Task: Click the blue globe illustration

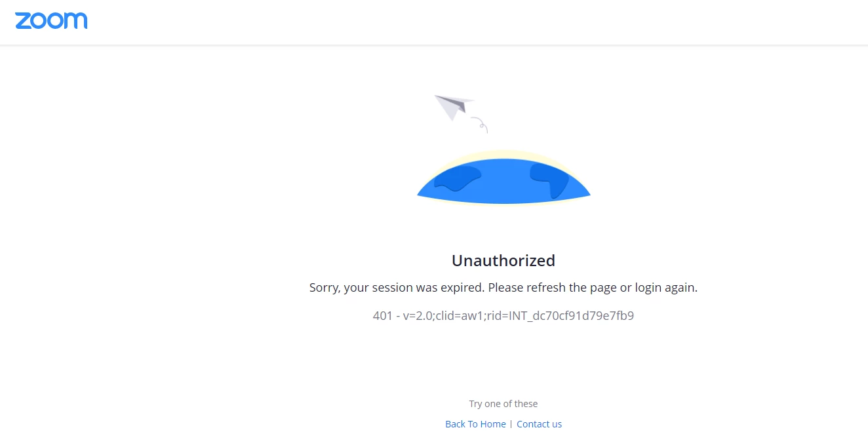Action: pos(503,181)
